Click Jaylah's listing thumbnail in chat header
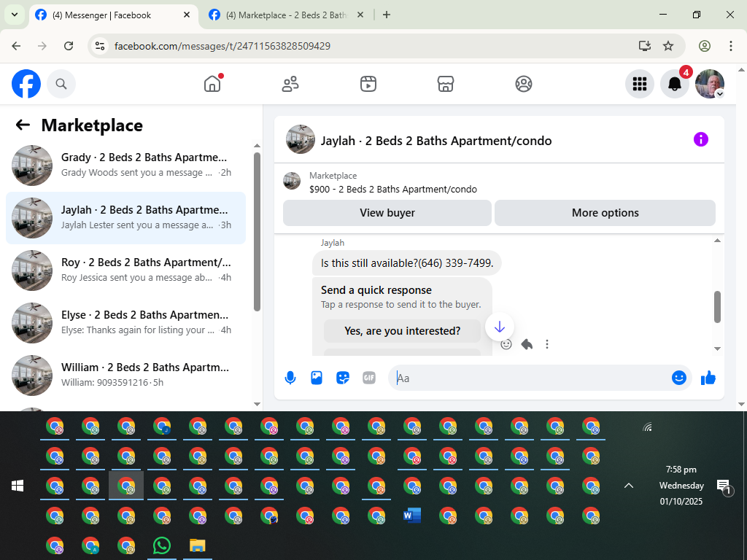The image size is (747, 560). (300, 139)
